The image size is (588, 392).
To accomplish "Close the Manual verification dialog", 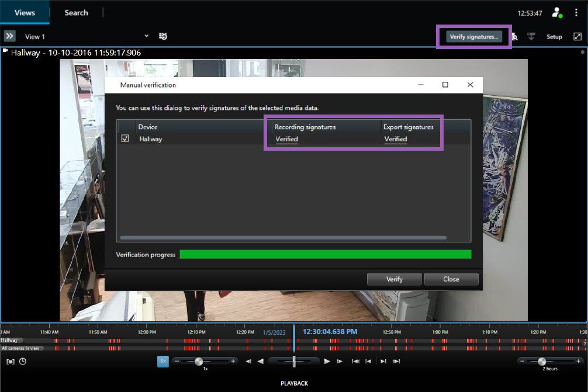I will pyautogui.click(x=470, y=84).
